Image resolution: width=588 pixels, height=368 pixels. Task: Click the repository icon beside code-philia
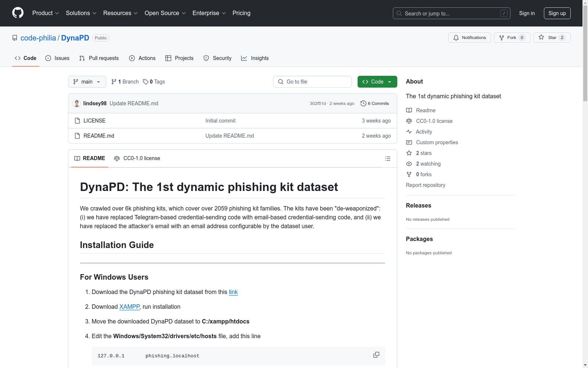tap(15, 38)
